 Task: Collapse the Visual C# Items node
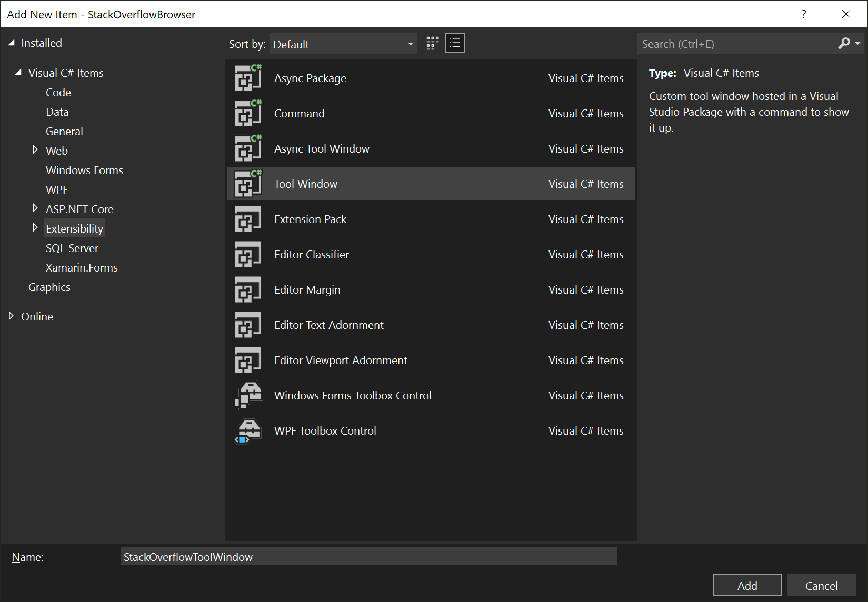[x=17, y=72]
